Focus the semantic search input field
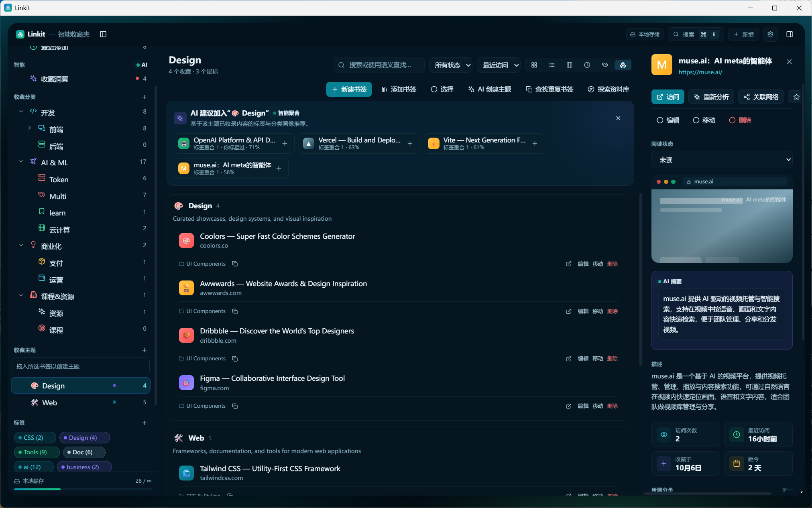 (x=378, y=65)
